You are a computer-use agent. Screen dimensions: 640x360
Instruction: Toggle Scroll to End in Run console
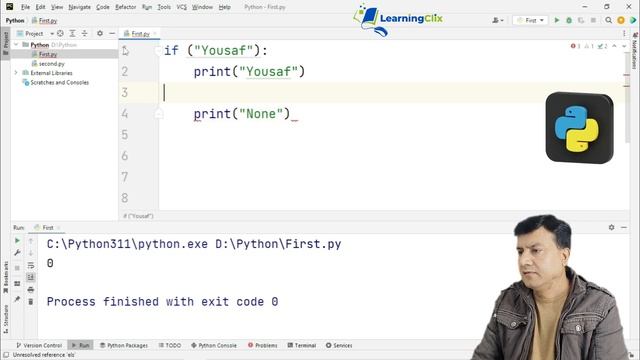(31, 278)
